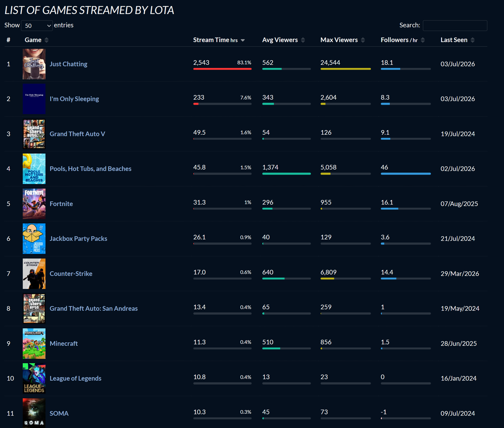The image size is (504, 428).
Task: Open Grand Theft Auto: San Andreas link
Action: click(x=94, y=308)
